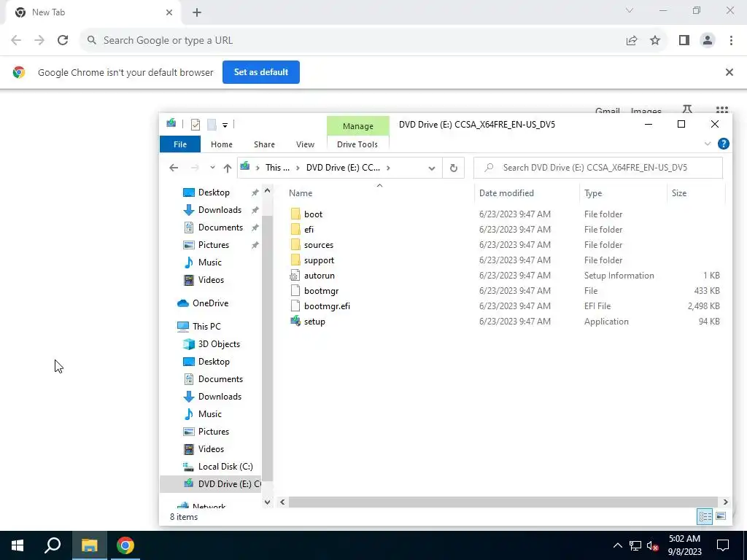This screenshot has width=747, height=560.
Task: Bookmark this tab with star icon
Action: click(655, 41)
